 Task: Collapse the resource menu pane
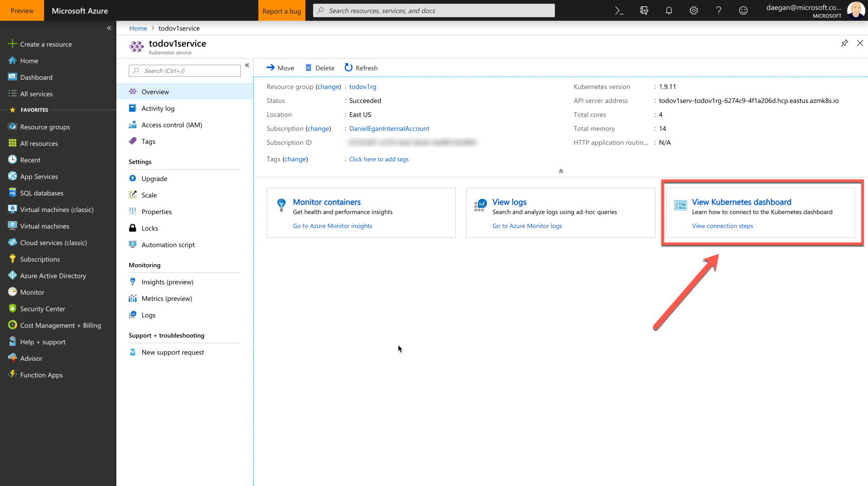pos(247,65)
